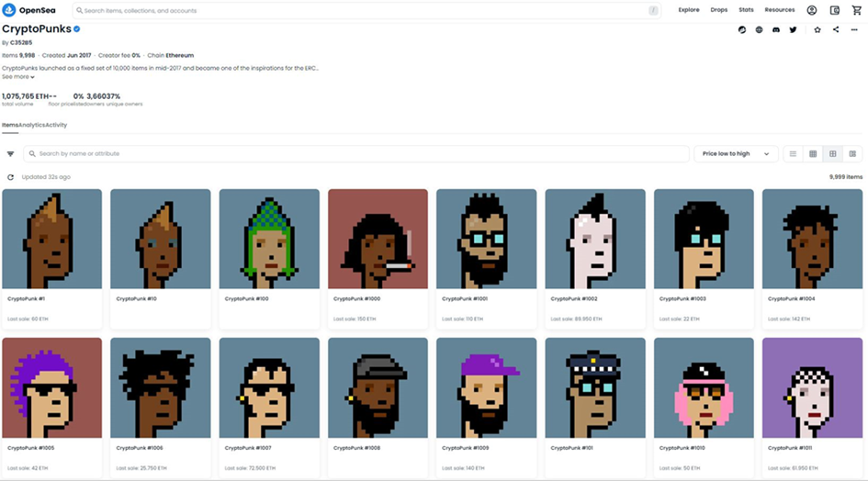Click 'Last sale: 142 ETH' text
Screen dimensions: 868x481
click(x=789, y=319)
